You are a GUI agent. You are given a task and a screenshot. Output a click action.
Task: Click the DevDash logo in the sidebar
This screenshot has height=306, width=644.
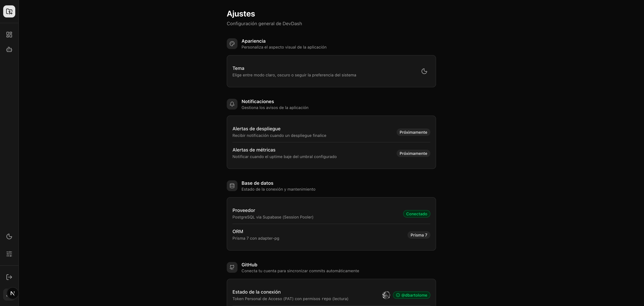[9, 11]
